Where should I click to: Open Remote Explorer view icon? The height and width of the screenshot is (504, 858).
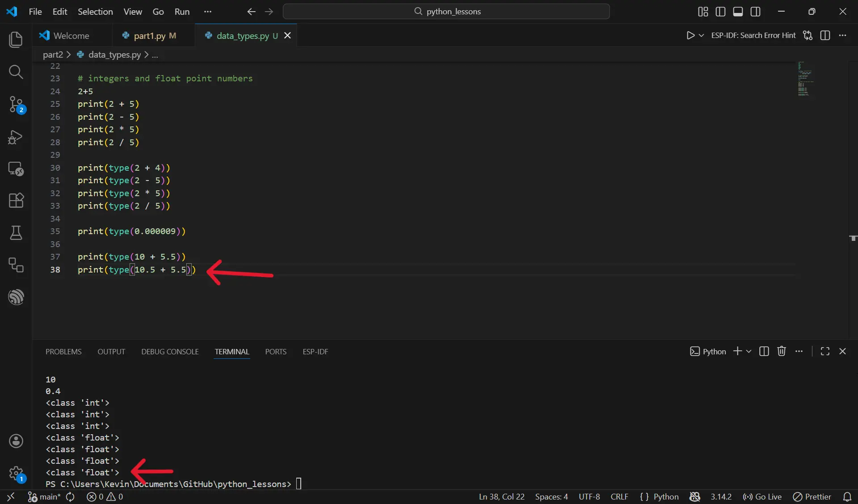[x=16, y=168]
